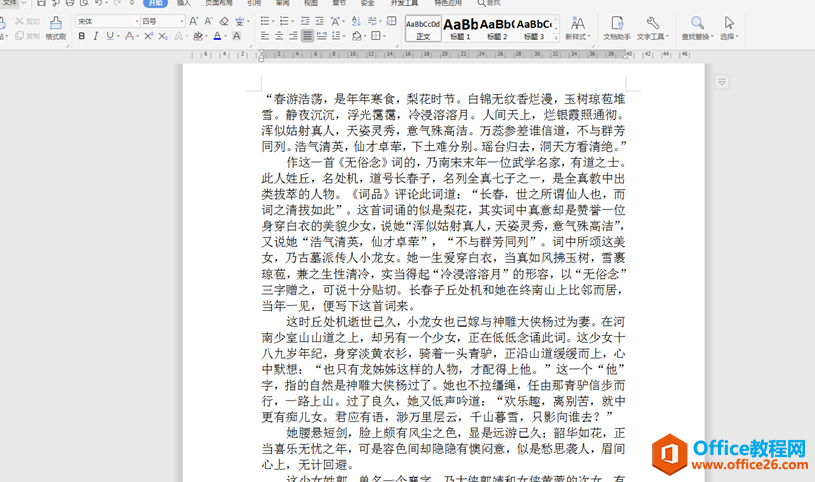Toggle superscript X² button
The width and height of the screenshot is (815, 482).
coord(148,36)
